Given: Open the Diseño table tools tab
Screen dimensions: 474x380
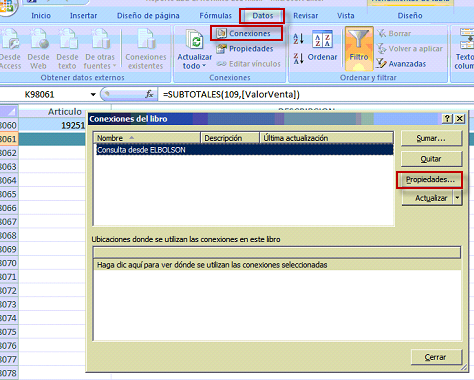Looking at the screenshot, I should (410, 16).
